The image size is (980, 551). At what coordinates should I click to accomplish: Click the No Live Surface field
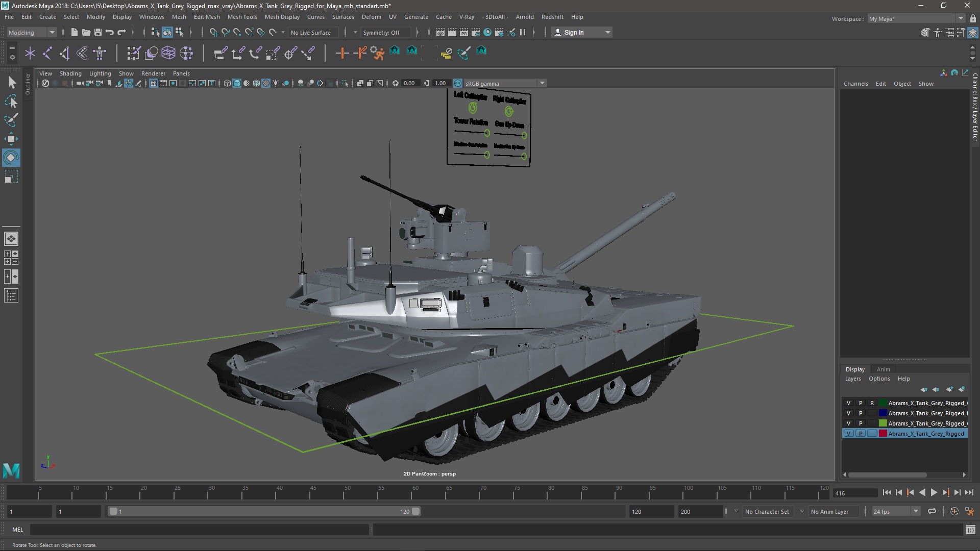coord(311,32)
